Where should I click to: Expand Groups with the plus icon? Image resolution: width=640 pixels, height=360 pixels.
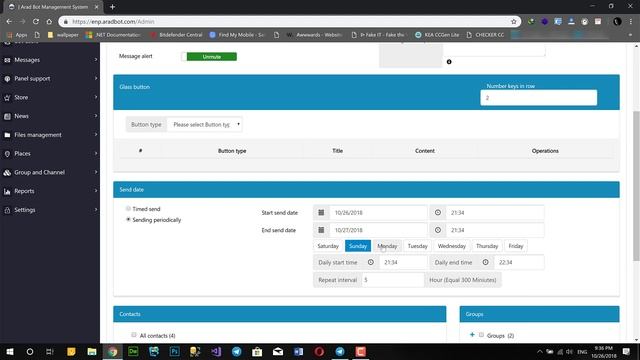tap(472, 335)
